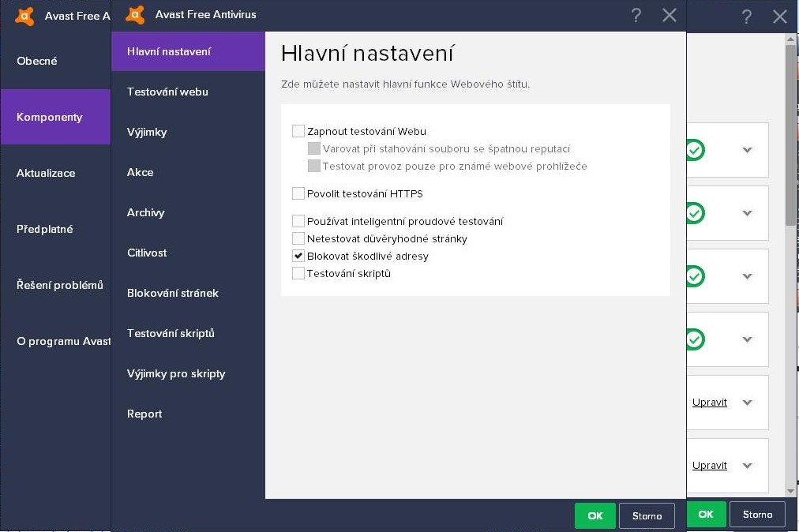Click scrollbar up arrow in background window
The image size is (799, 532).
coord(790,39)
